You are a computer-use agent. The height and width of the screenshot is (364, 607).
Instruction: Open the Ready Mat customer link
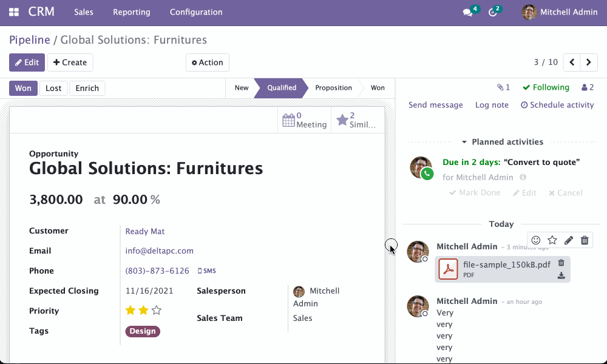(x=144, y=231)
